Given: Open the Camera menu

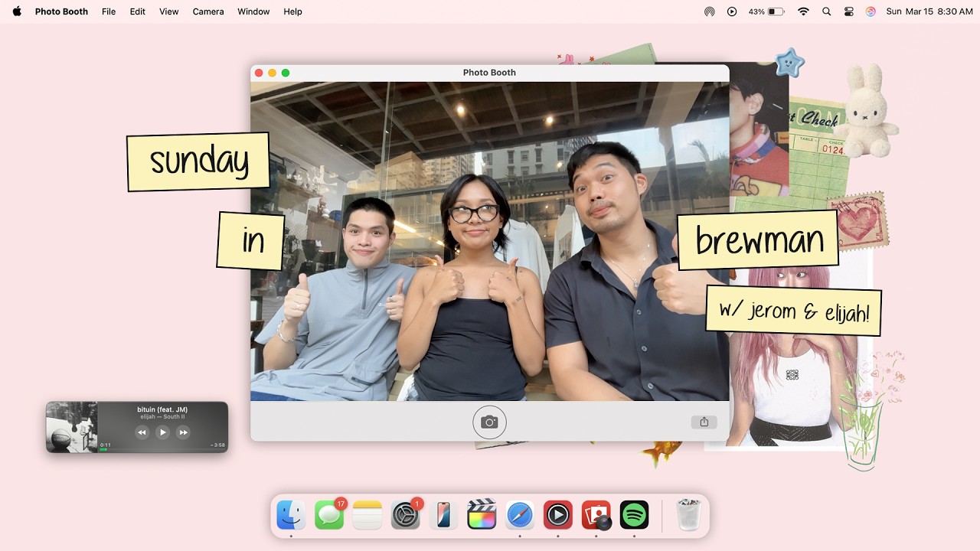Looking at the screenshot, I should 208,11.
